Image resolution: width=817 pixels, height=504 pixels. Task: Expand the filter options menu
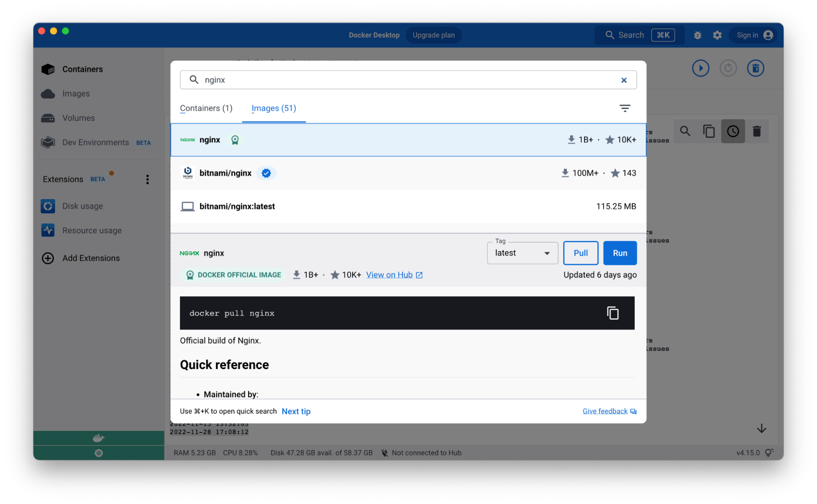click(626, 108)
